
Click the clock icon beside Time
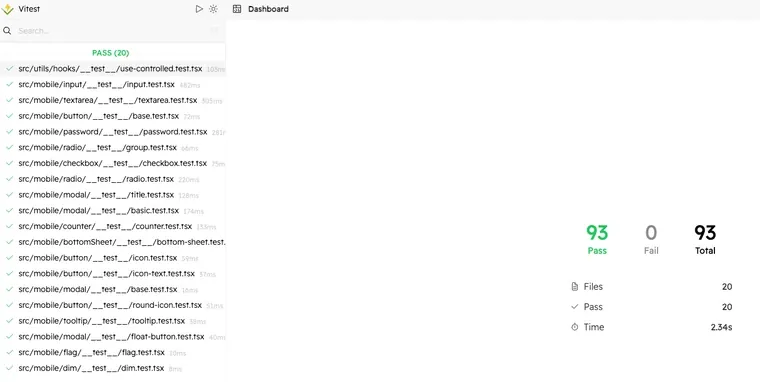click(575, 327)
